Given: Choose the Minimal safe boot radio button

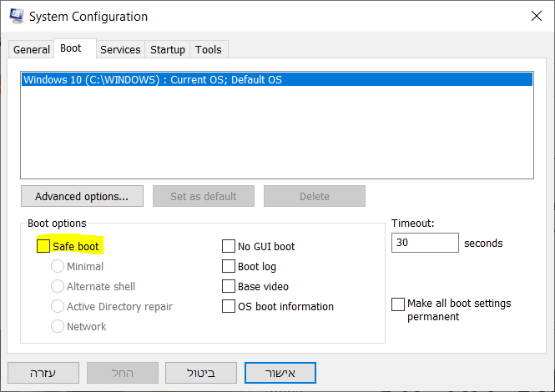Looking at the screenshot, I should pyautogui.click(x=58, y=267).
